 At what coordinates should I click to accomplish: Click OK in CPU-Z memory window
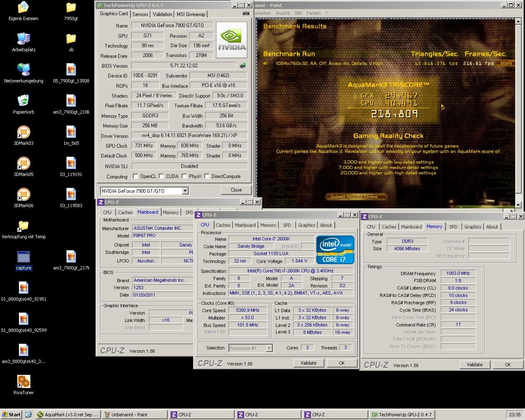tap(508, 365)
